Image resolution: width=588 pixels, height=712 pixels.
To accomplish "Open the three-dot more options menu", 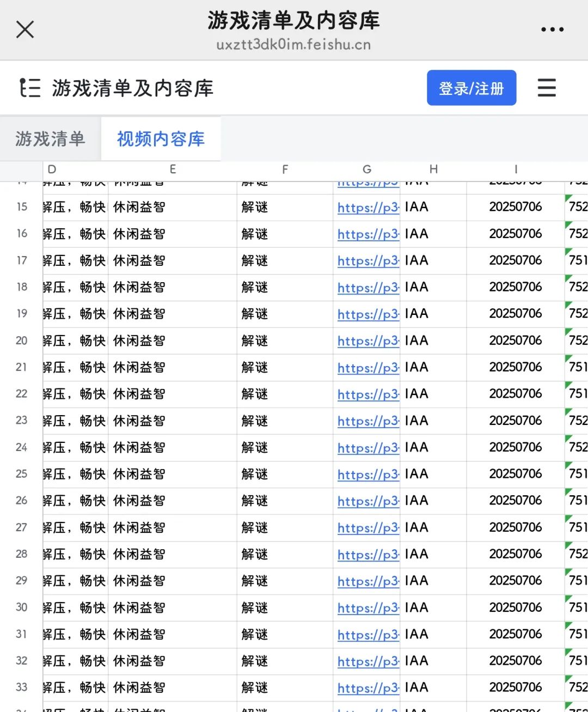I will click(552, 29).
